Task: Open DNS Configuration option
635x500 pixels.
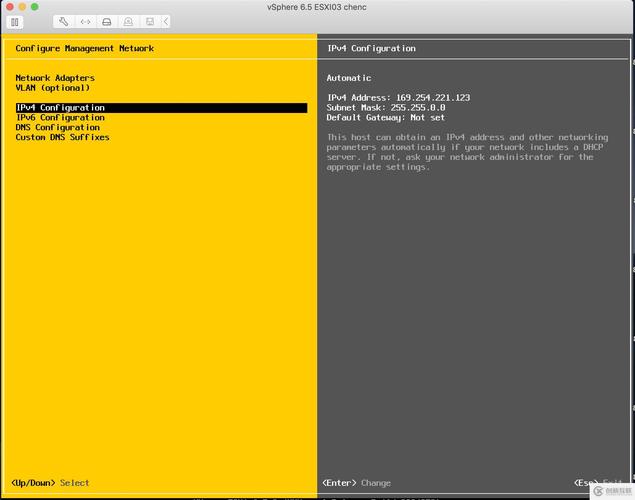Action: (x=57, y=128)
